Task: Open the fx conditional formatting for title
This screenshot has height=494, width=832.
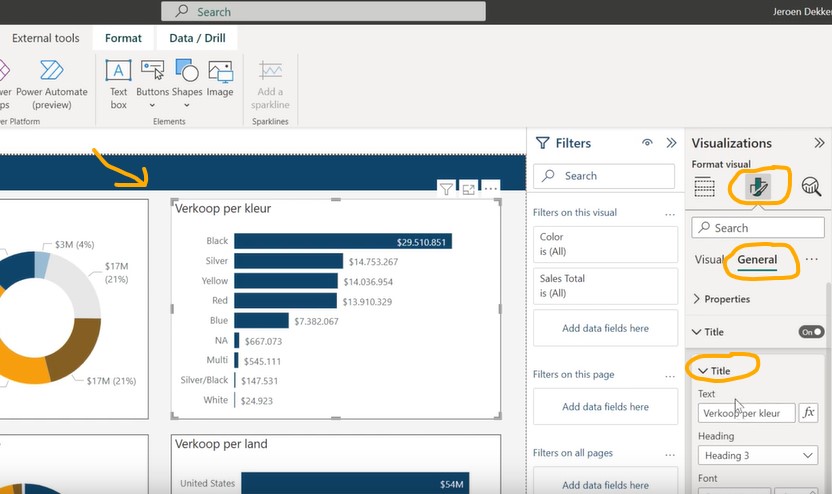Action: coord(808,413)
